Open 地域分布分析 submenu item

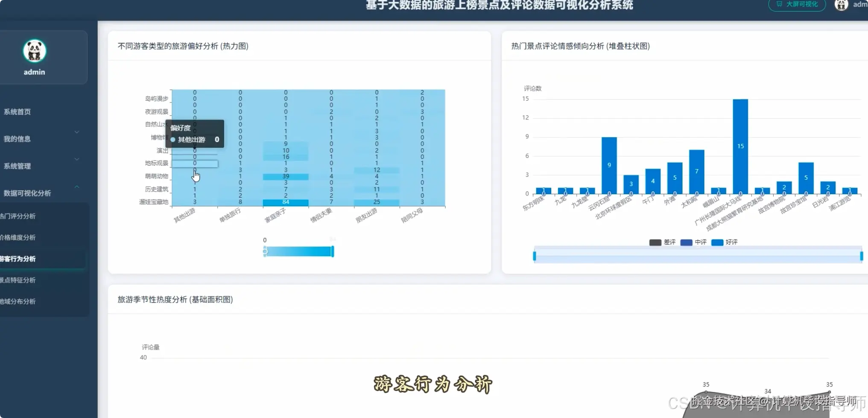(x=18, y=301)
